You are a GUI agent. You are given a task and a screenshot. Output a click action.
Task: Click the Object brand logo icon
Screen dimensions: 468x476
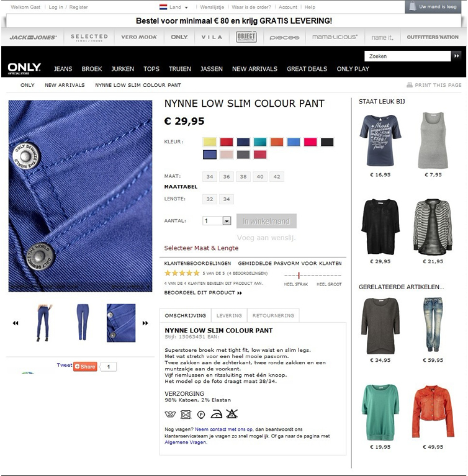[x=246, y=37]
